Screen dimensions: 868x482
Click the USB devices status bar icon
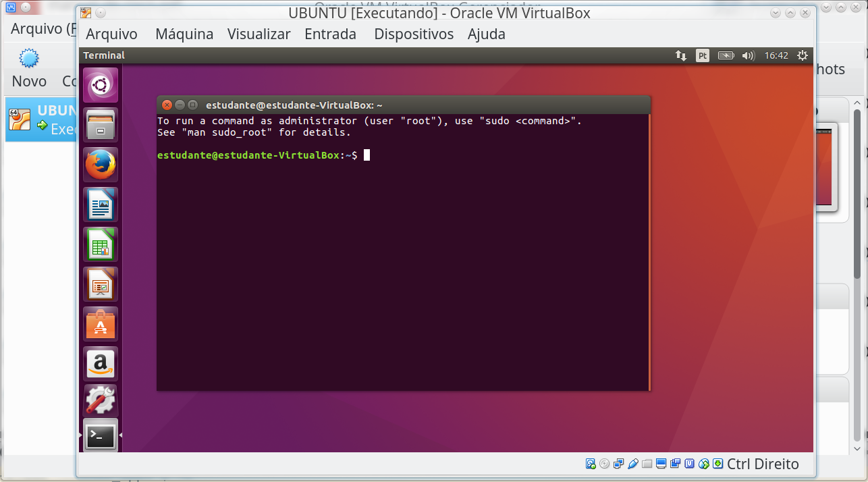coord(632,464)
